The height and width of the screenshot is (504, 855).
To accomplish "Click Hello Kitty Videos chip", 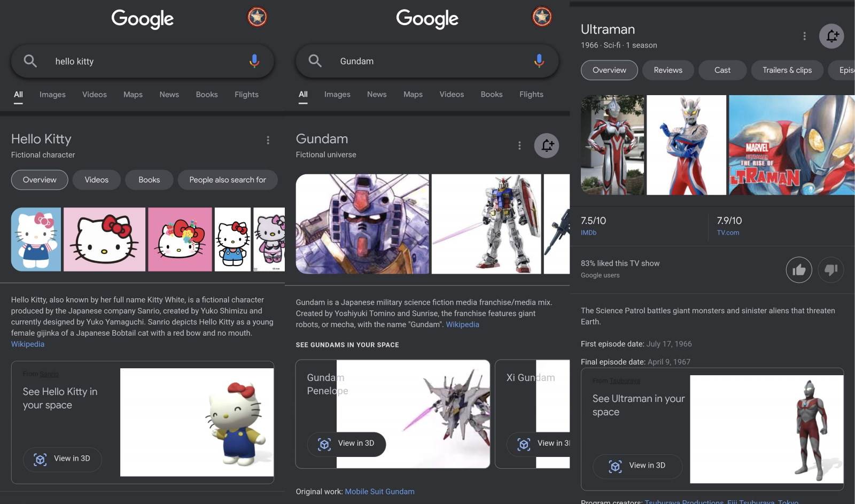I will (x=97, y=180).
